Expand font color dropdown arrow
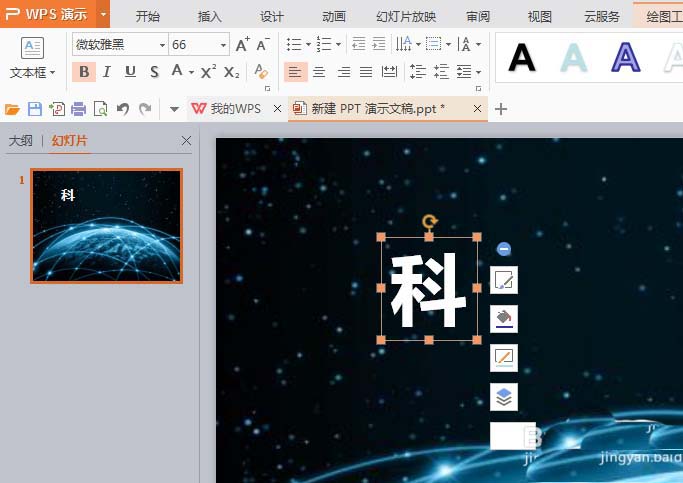 click(191, 72)
